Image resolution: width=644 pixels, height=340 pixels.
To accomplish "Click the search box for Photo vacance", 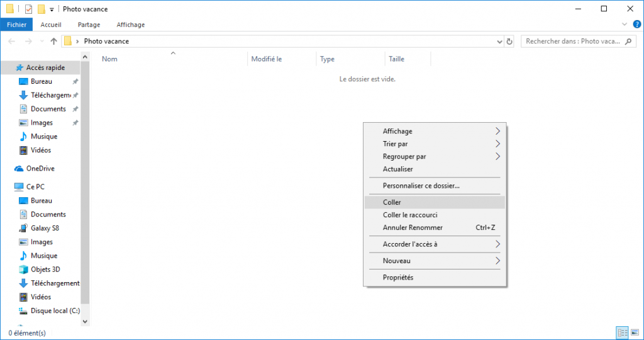I will [571, 42].
